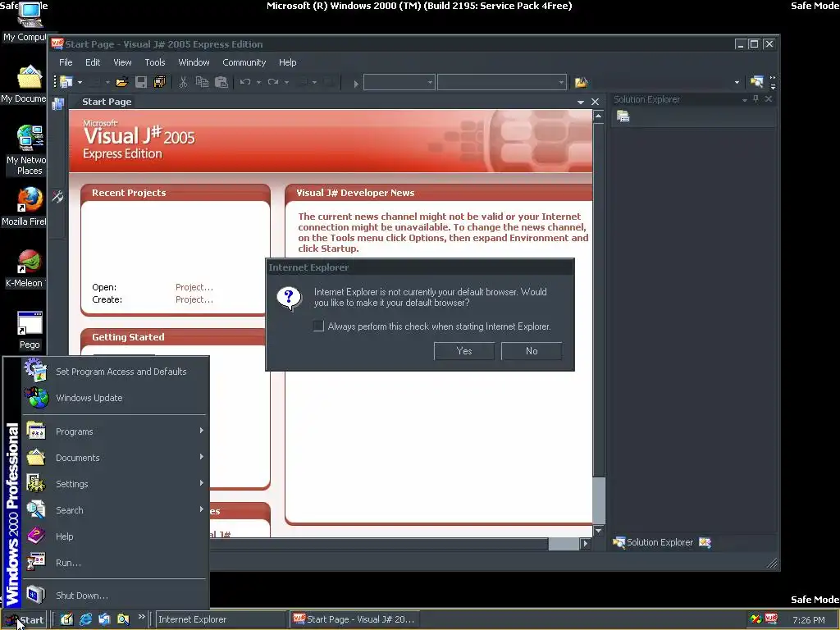This screenshot has height=630, width=840.
Task: Click the Redo arrow icon
Action: pyautogui.click(x=273, y=82)
